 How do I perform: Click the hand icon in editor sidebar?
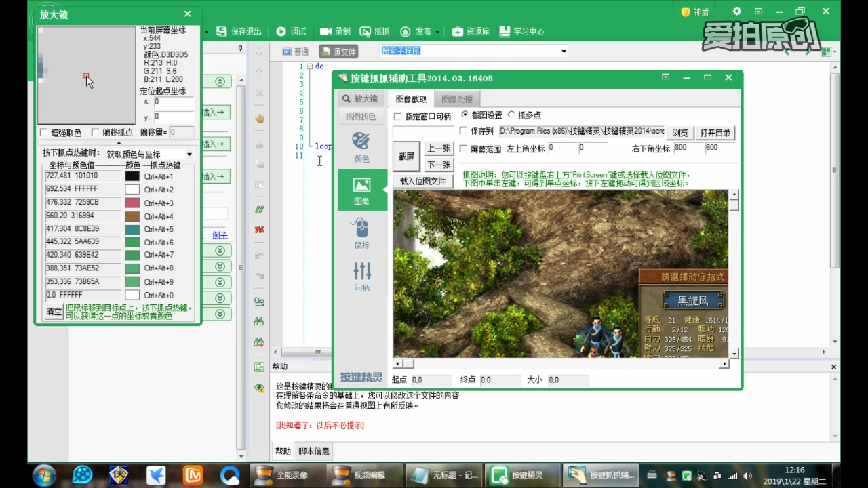pyautogui.click(x=259, y=118)
